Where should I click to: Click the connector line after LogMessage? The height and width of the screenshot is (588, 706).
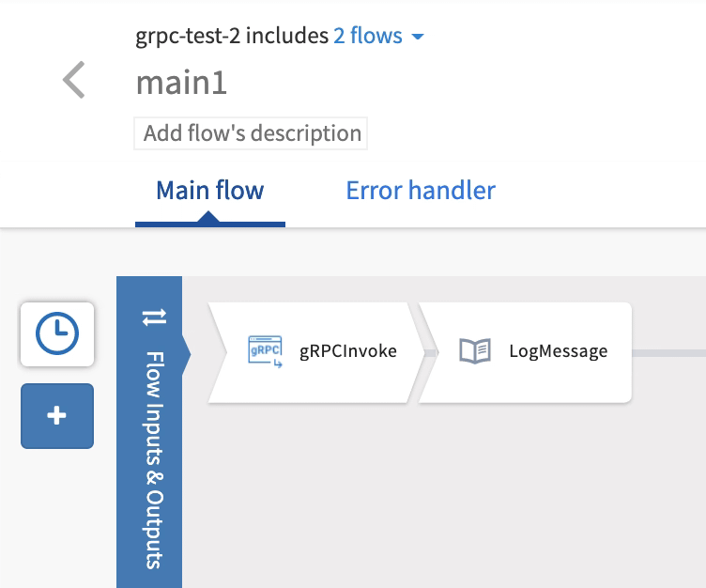667,352
